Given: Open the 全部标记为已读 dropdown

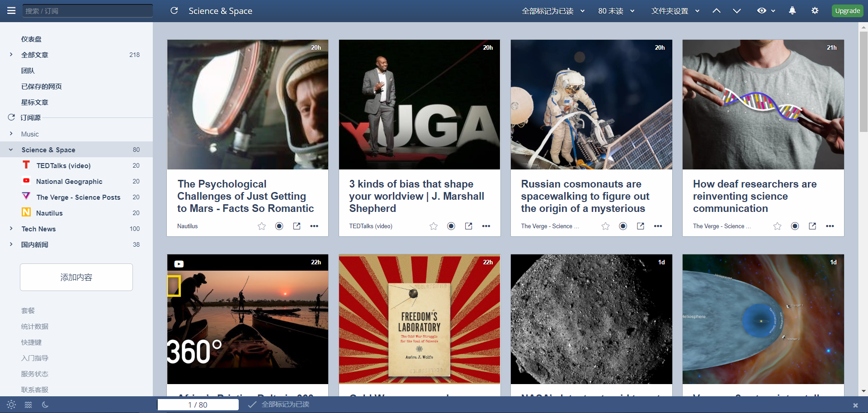Looking at the screenshot, I should coord(553,11).
